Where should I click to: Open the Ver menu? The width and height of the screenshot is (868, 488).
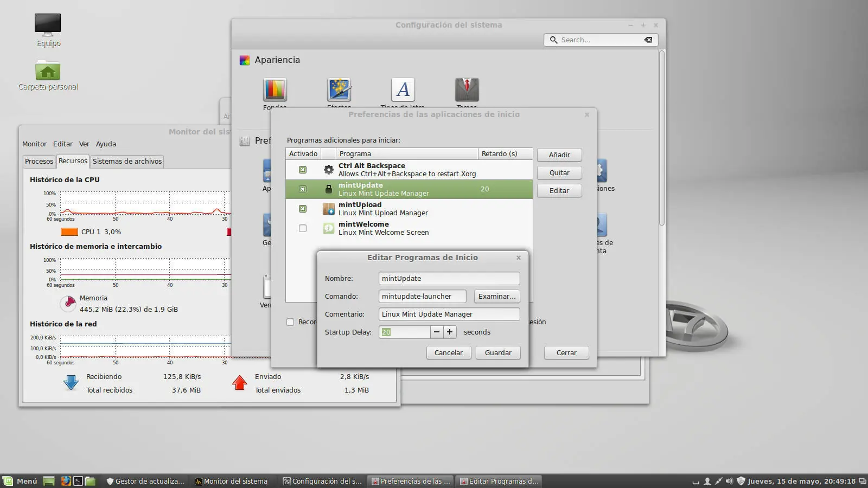84,144
